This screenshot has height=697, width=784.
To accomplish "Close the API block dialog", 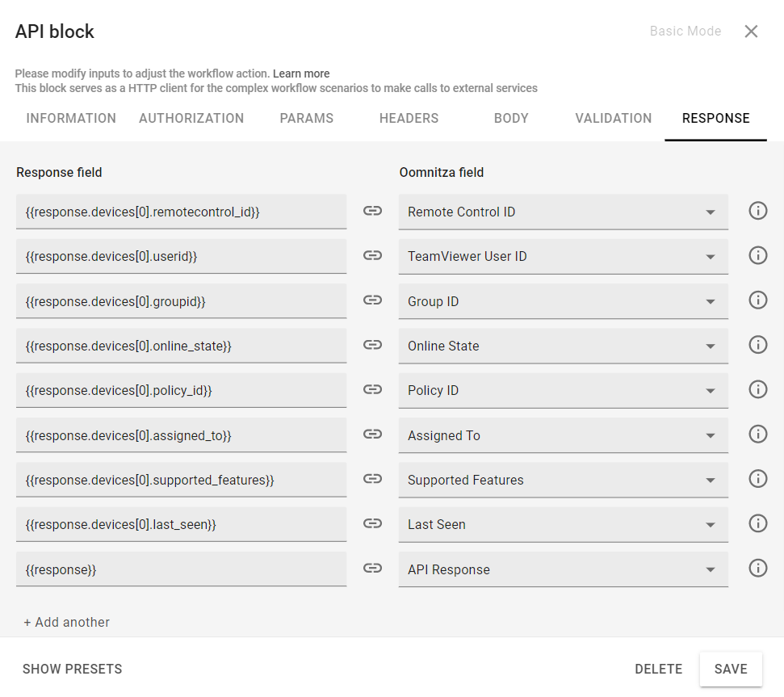I will pos(751,31).
